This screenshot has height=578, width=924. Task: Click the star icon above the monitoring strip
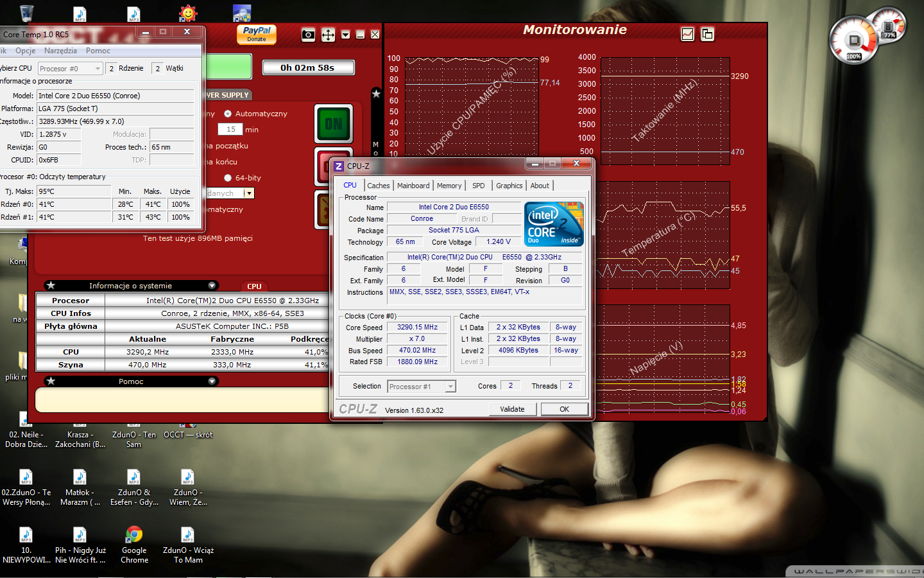coord(376,94)
